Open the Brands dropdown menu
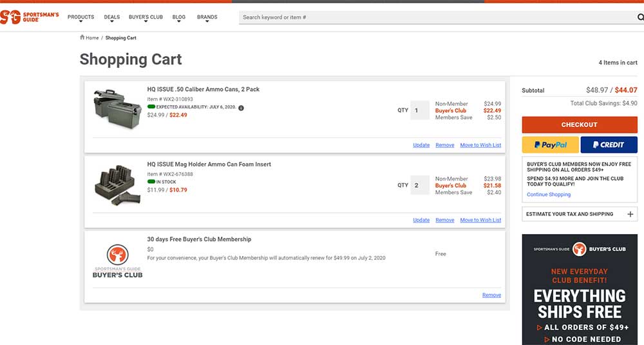Screen dimensions: 644x345 tap(207, 17)
